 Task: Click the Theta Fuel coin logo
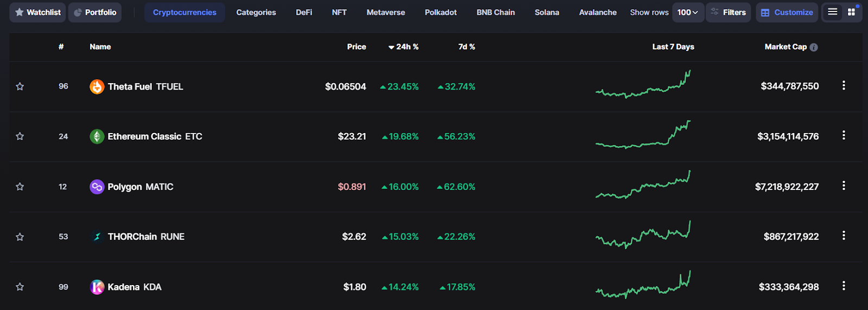(97, 87)
